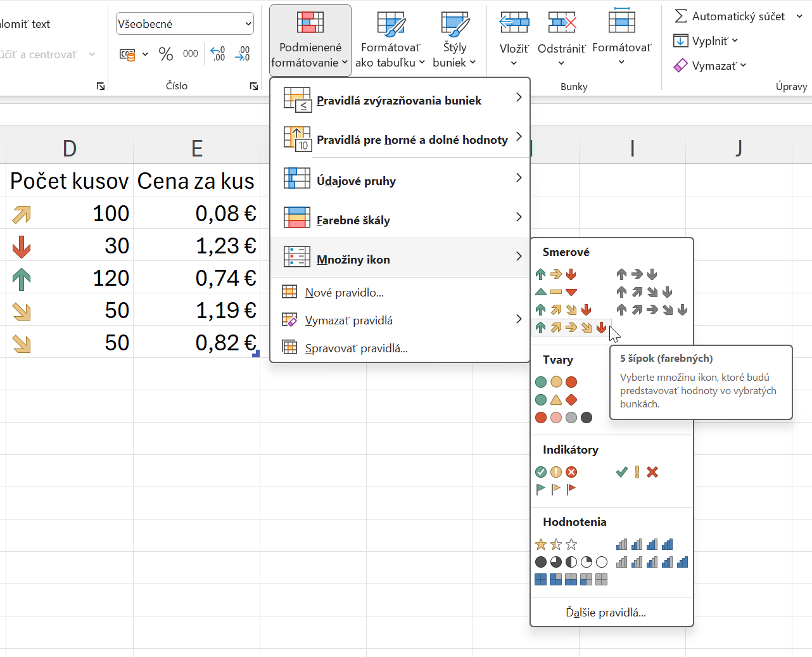
Task: Click the Vložiť cells button
Action: tap(514, 39)
